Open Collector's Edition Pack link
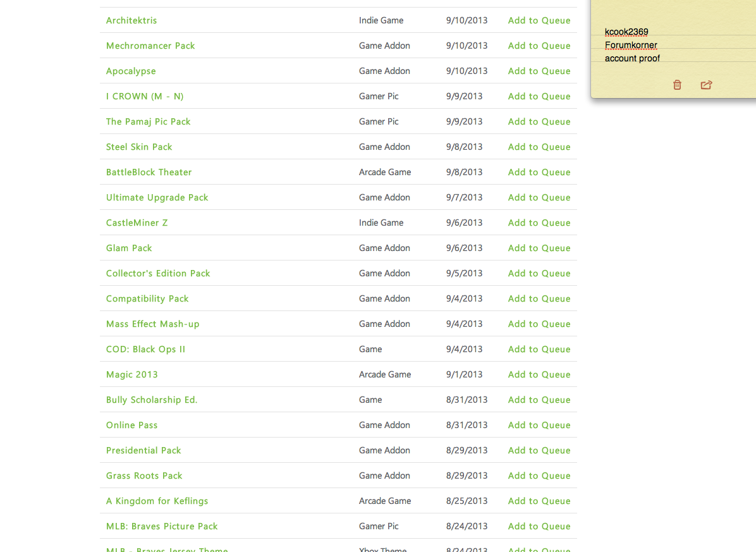Image resolution: width=756 pixels, height=552 pixels. 158,273
